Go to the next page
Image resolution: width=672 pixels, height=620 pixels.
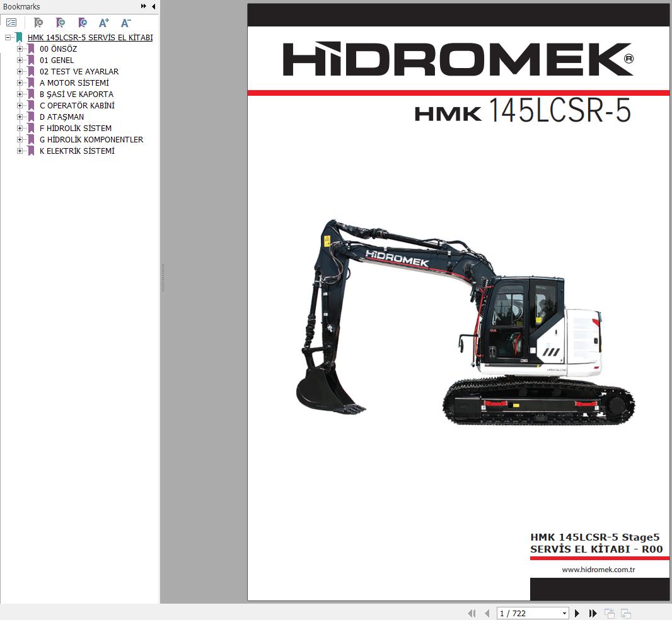(577, 613)
